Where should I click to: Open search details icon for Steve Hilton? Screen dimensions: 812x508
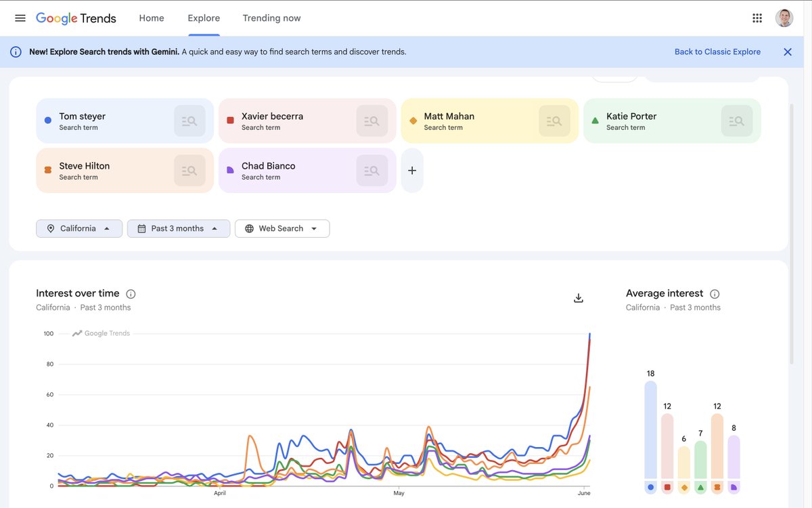point(189,171)
